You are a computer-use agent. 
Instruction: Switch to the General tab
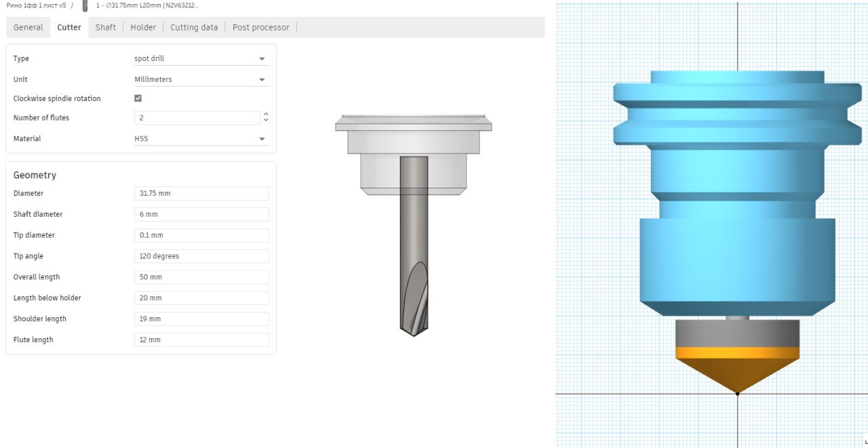[x=28, y=27]
